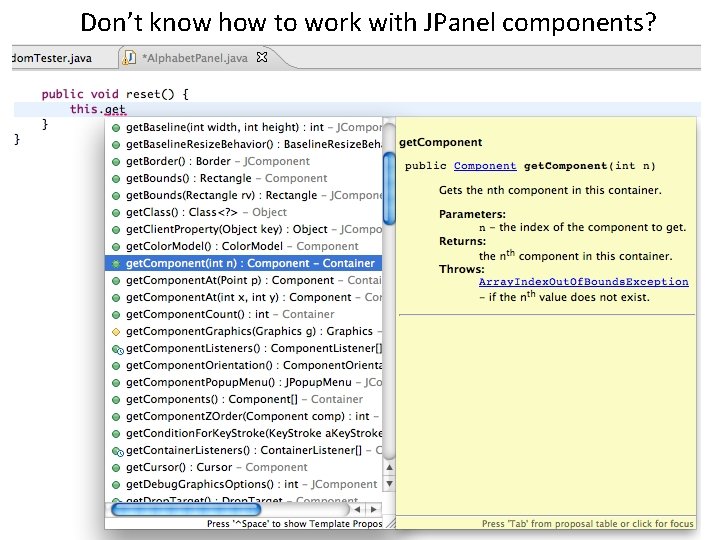Screen dimensions: 720x540
Task: Click the horizontal scrollbar thumb of proposals
Action: coord(186,509)
